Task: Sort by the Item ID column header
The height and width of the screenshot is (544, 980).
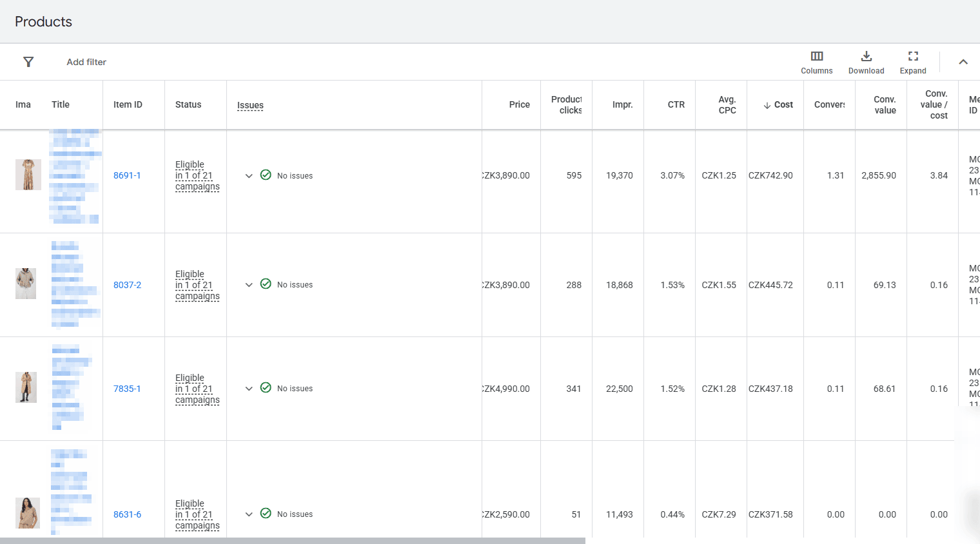Action: [x=128, y=104]
